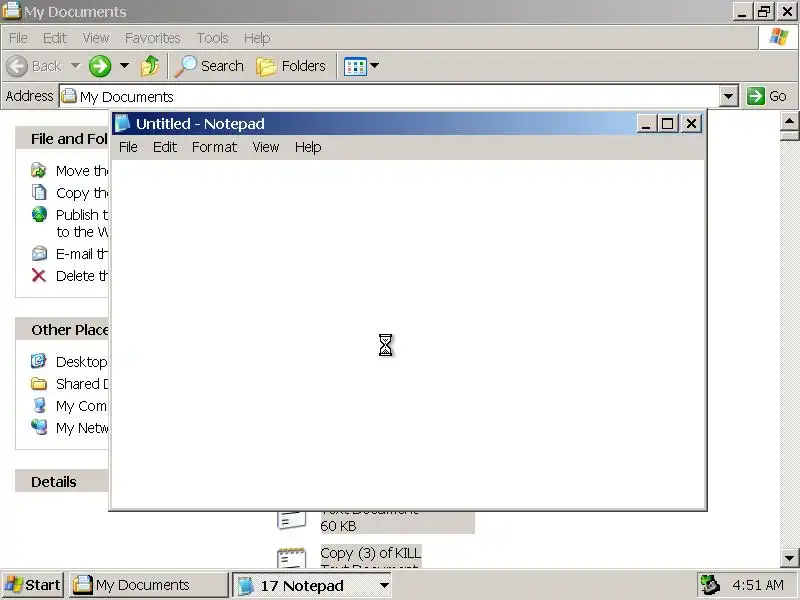Open Favorites menu in My Documents window
Image resolution: width=800 pixels, height=600 pixels.
tap(153, 38)
